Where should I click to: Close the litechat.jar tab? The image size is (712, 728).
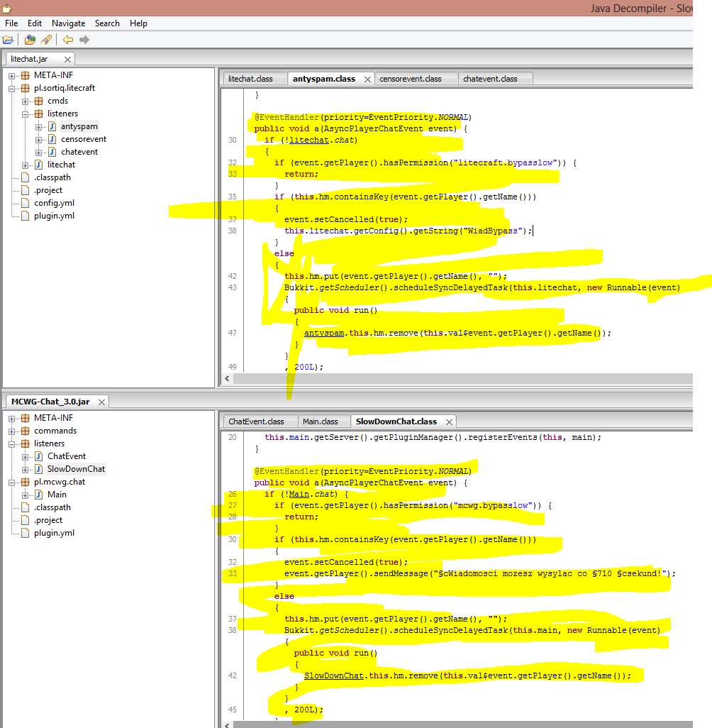pyautogui.click(x=68, y=60)
